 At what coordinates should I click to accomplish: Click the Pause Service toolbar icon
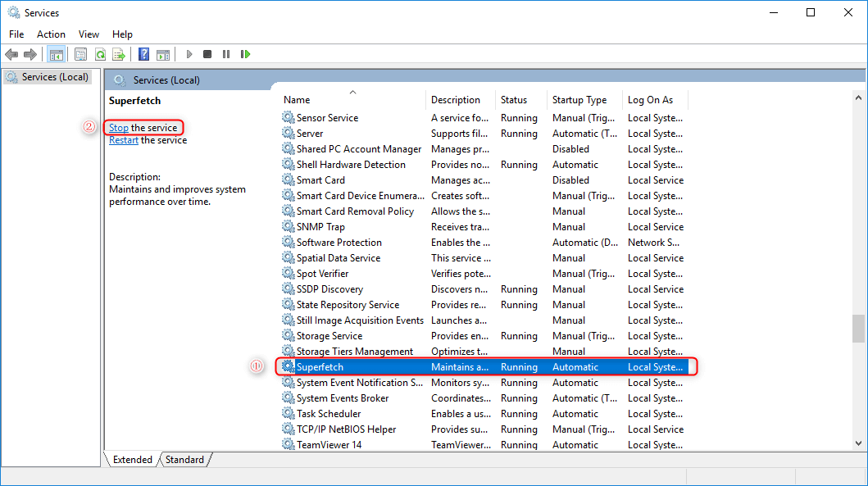coord(226,54)
